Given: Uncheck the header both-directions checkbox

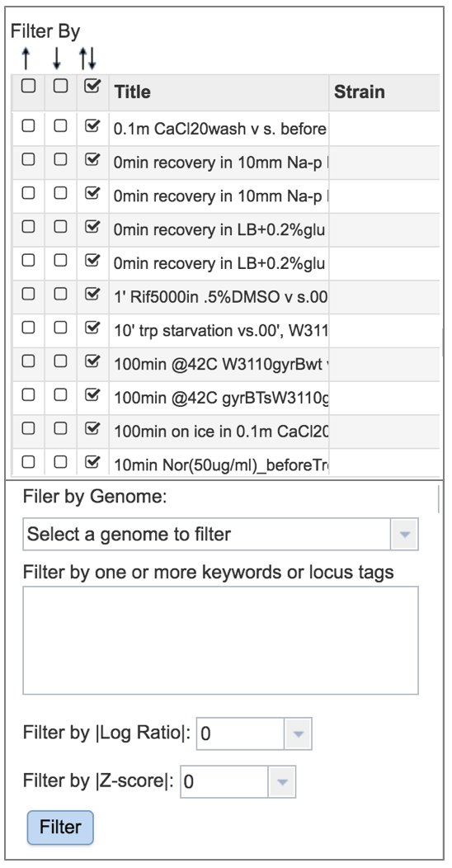Looking at the screenshot, I should (92, 86).
